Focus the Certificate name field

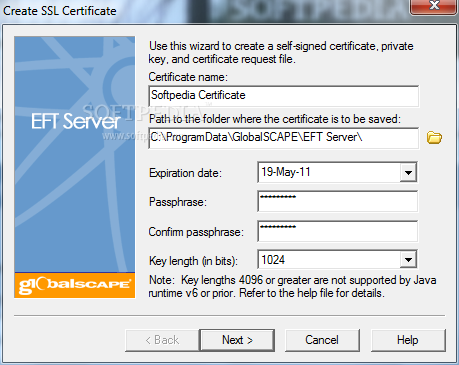[x=284, y=96]
